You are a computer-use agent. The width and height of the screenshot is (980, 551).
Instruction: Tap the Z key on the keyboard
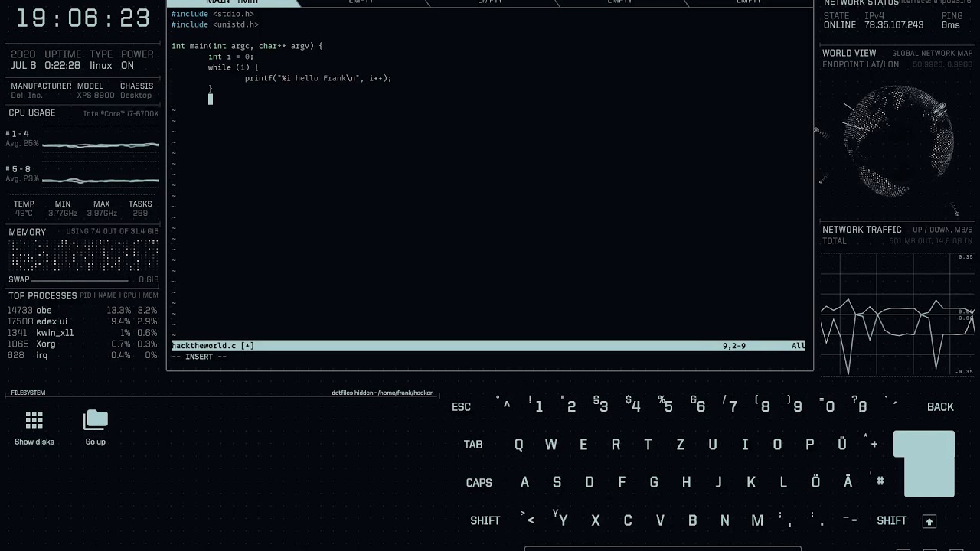tap(680, 445)
